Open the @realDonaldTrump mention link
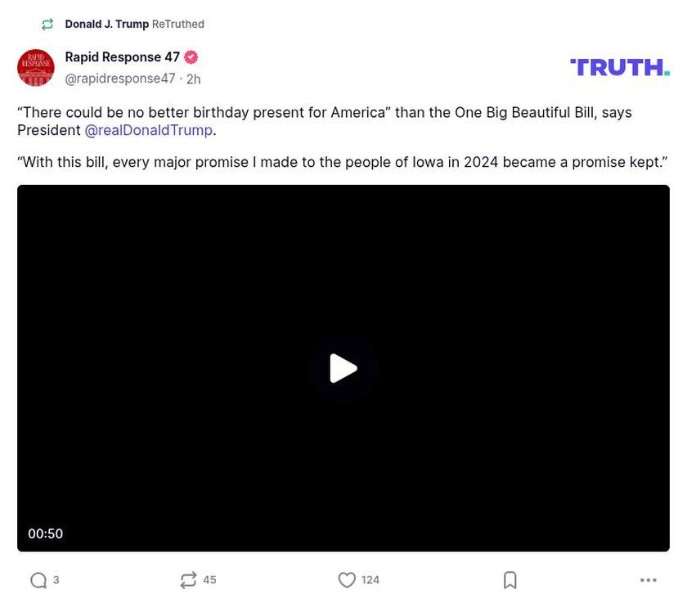The width and height of the screenshot is (687, 616). click(x=149, y=130)
